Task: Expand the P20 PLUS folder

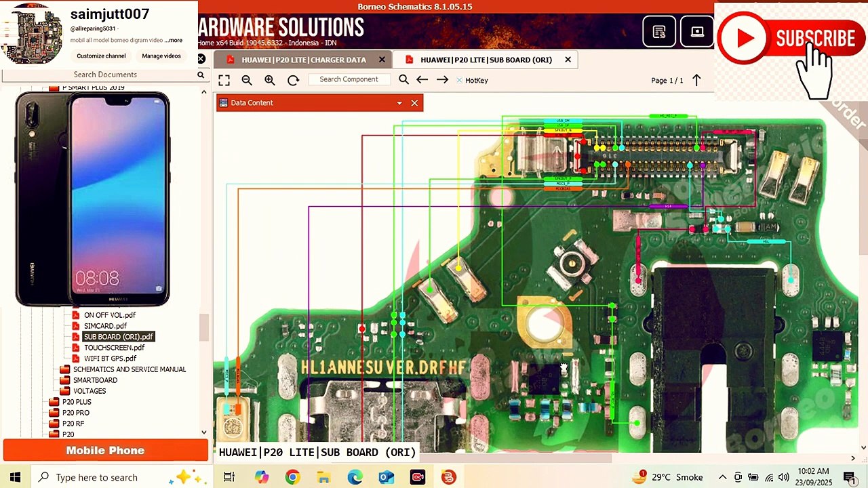Action: (x=77, y=402)
